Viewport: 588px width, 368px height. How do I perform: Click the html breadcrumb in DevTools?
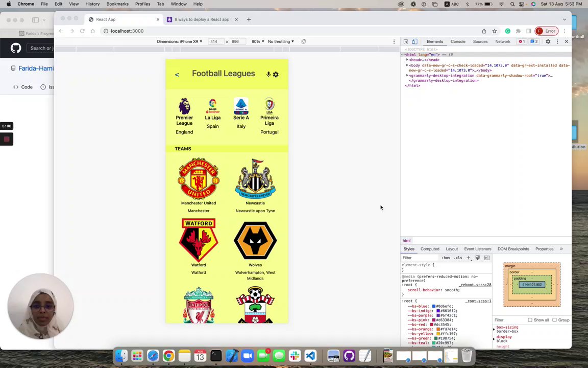(406, 241)
